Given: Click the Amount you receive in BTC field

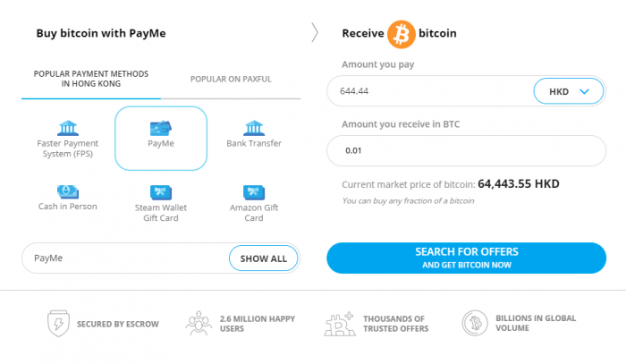Looking at the screenshot, I should click(x=466, y=151).
